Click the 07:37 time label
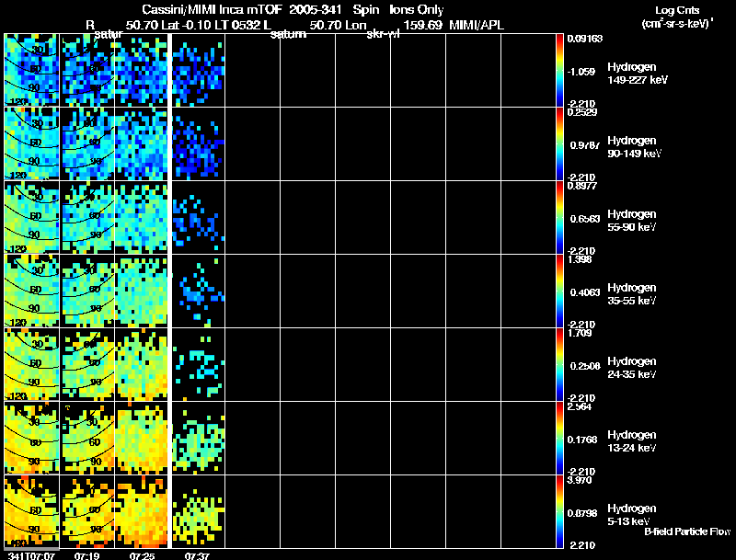736x560 pixels. (x=197, y=555)
